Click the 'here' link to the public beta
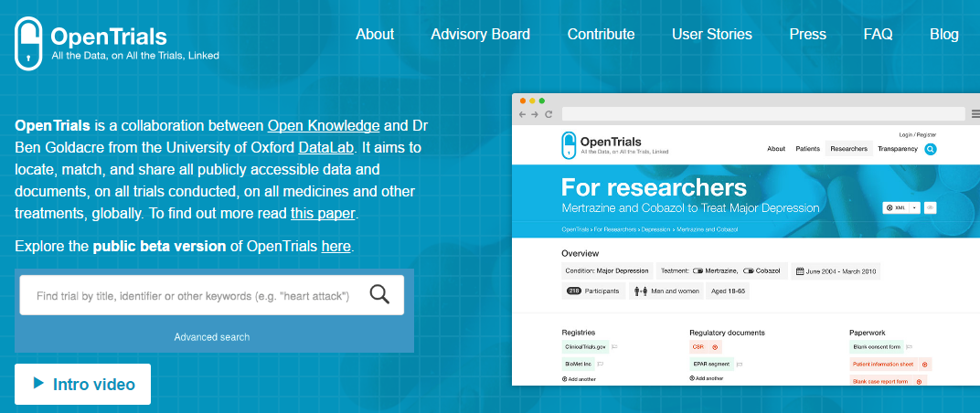Image resolution: width=980 pixels, height=413 pixels. [x=336, y=246]
